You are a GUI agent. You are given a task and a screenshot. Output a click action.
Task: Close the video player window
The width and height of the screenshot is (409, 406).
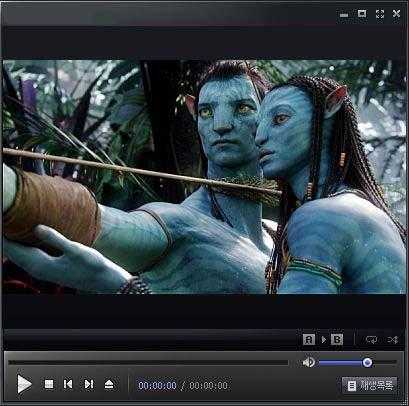396,14
